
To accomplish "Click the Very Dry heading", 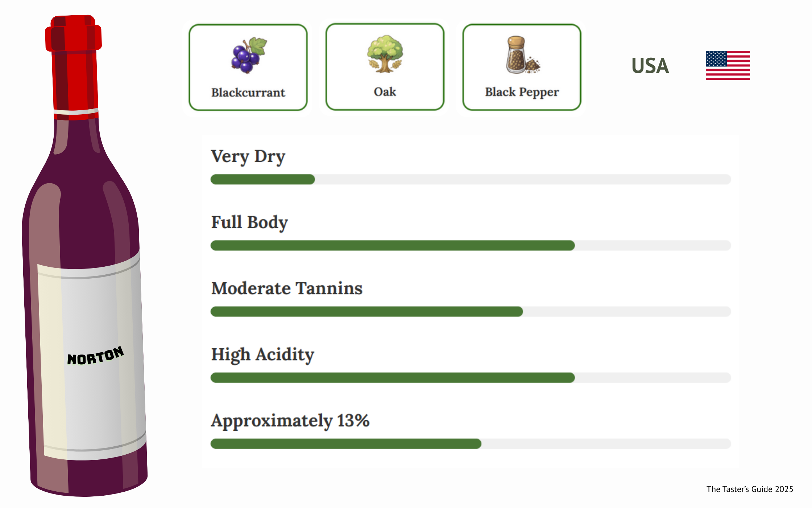I will [248, 157].
